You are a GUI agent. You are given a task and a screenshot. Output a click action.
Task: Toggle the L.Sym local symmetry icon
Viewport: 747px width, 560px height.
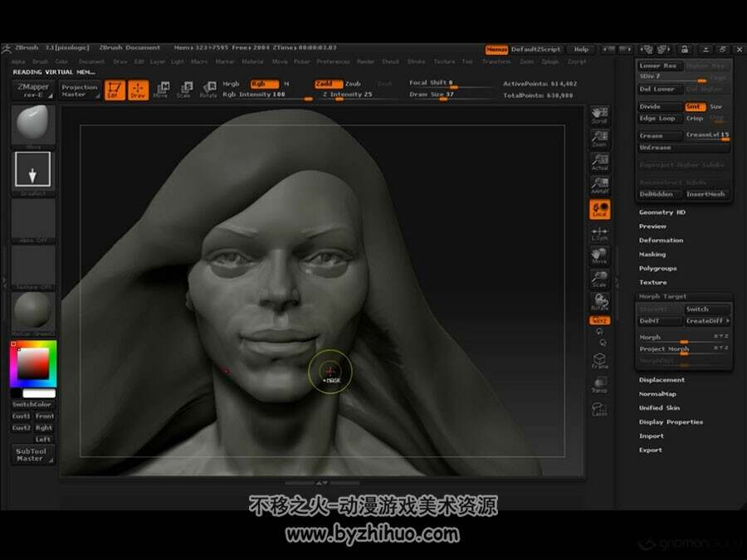point(599,233)
